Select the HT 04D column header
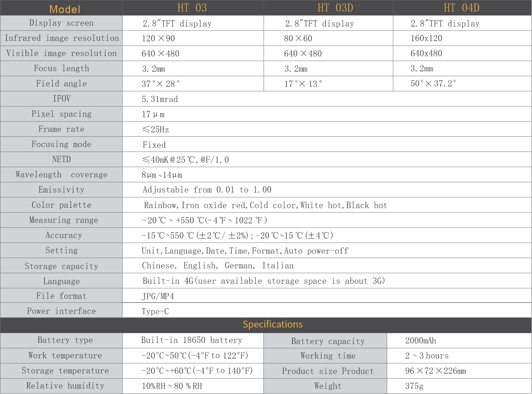The height and width of the screenshot is (394, 532). click(461, 8)
